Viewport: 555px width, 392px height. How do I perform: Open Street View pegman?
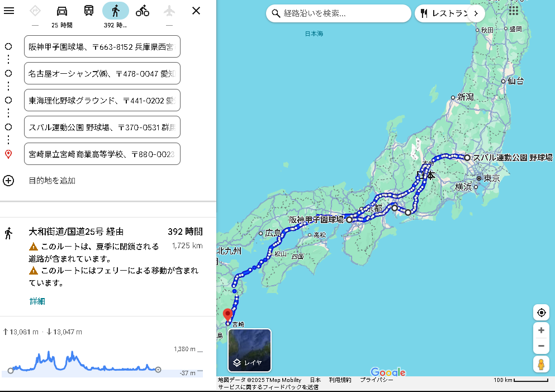click(x=541, y=365)
